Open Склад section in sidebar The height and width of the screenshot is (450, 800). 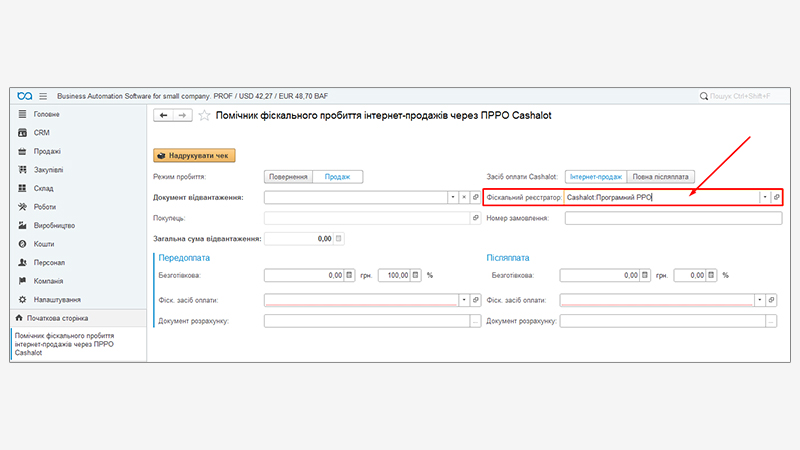pos(43,188)
